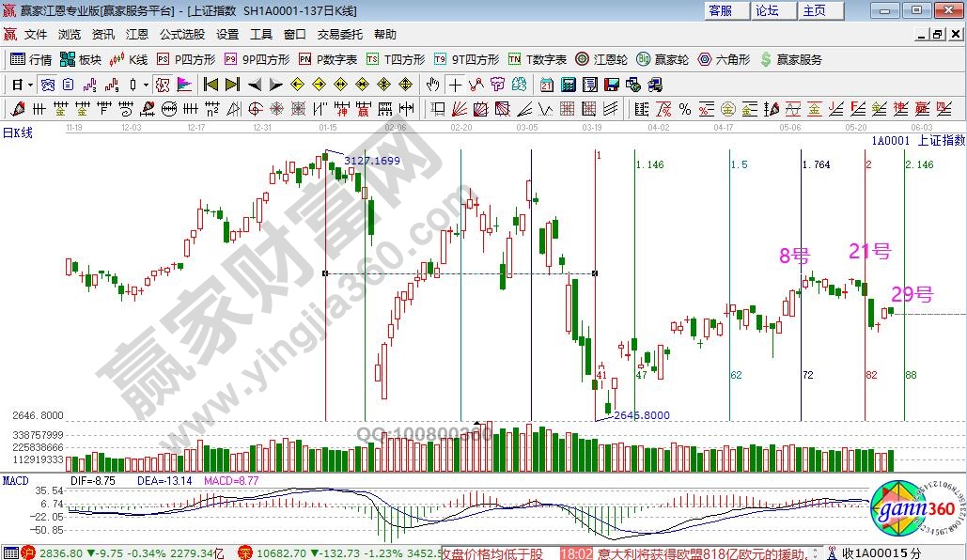This screenshot has width=967, height=560.
Task: Select the red grid square tool
Action: (x=567, y=109)
